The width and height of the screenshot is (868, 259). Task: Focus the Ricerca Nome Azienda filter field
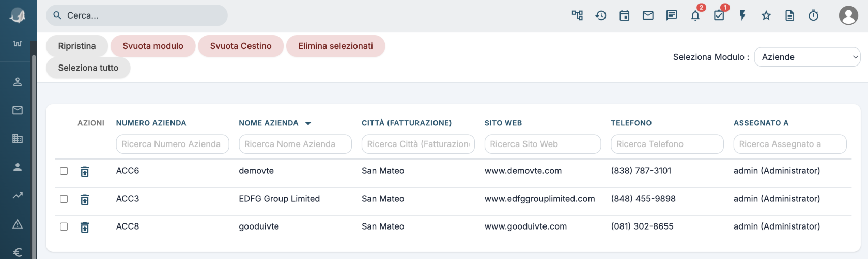[295, 144]
